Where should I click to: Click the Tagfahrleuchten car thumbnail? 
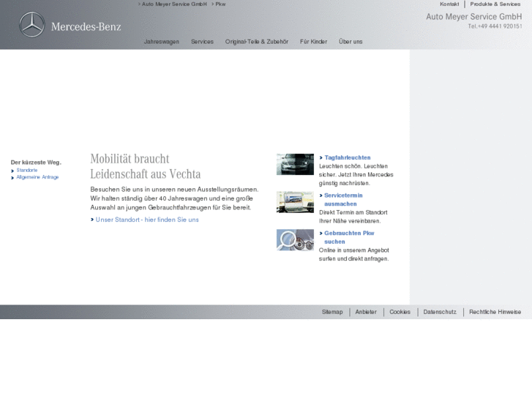point(295,164)
